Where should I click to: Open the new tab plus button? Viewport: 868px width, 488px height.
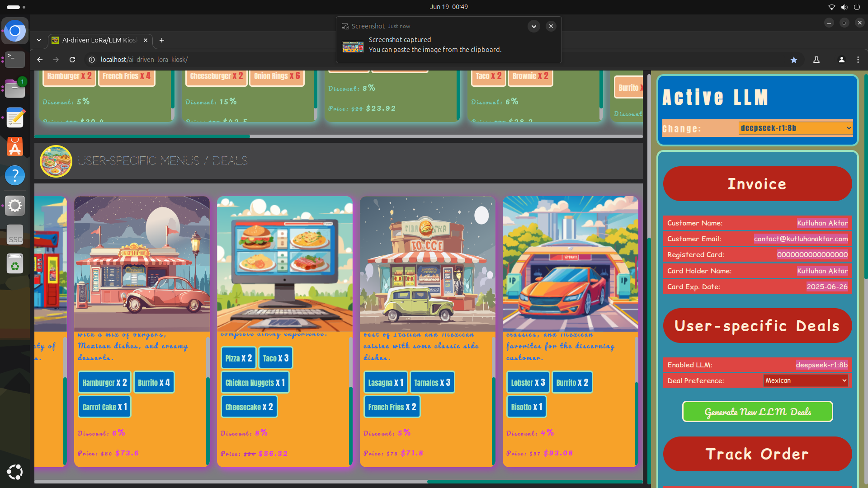click(162, 40)
